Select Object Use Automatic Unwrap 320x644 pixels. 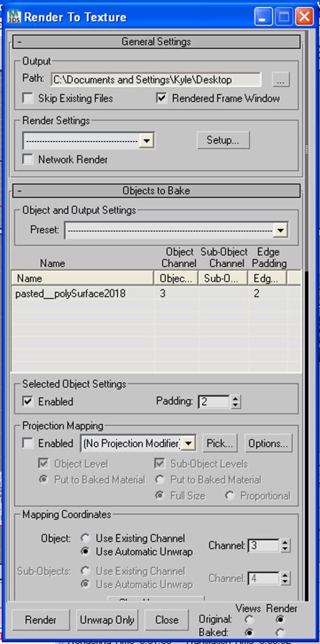[86, 552]
